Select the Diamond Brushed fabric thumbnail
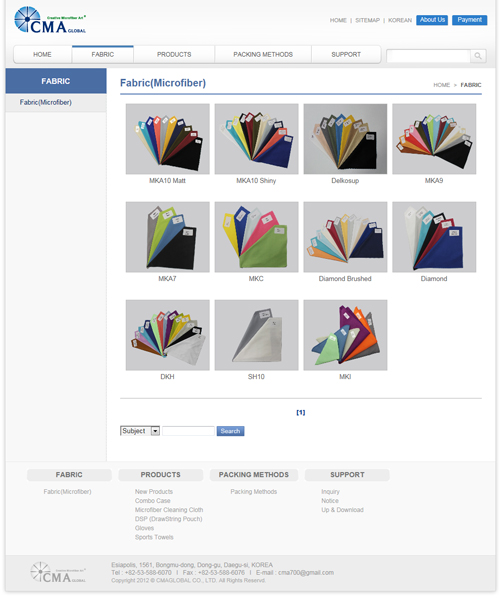Image resolution: width=500 pixels, height=601 pixels. (x=345, y=237)
